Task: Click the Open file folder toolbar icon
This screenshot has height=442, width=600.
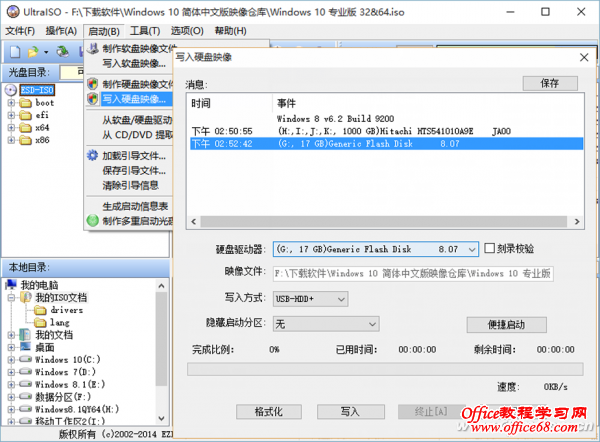Action: [33, 52]
